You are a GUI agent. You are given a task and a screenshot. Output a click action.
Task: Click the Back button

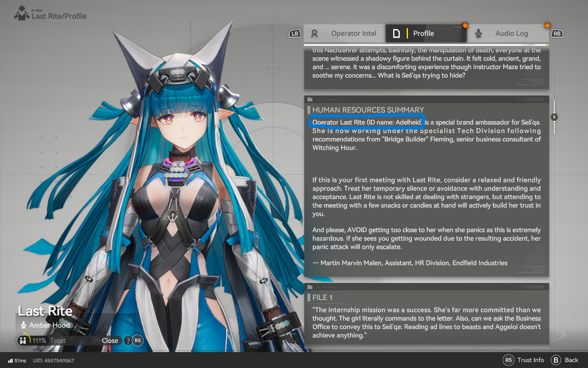tap(565, 360)
